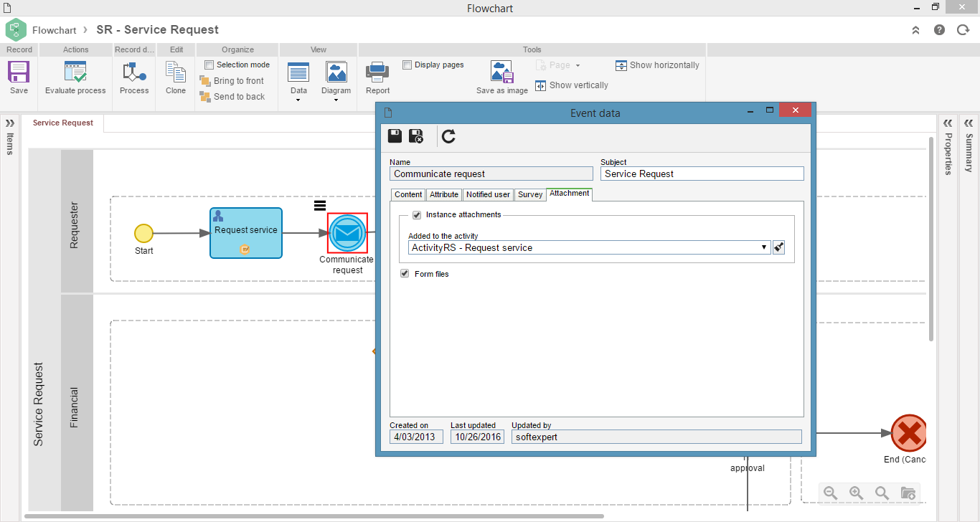Viewport: 980px width, 522px height.
Task: Click the Bring to front button
Action: point(232,81)
